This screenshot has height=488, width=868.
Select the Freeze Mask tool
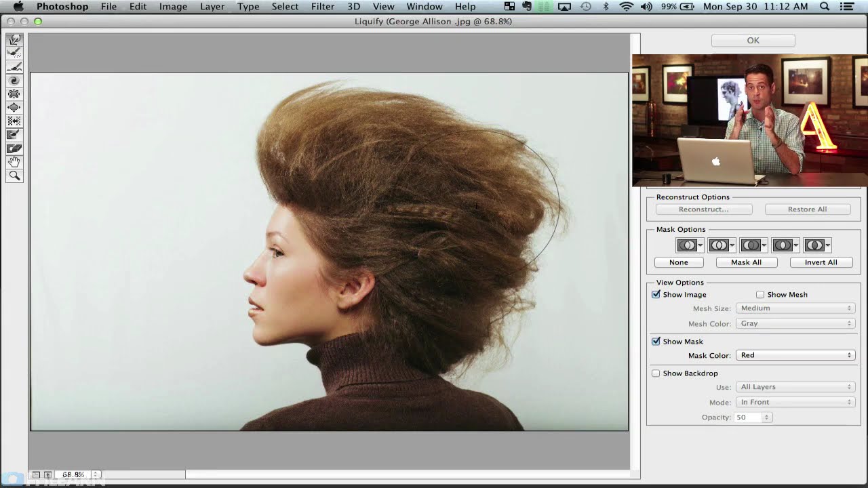14,135
